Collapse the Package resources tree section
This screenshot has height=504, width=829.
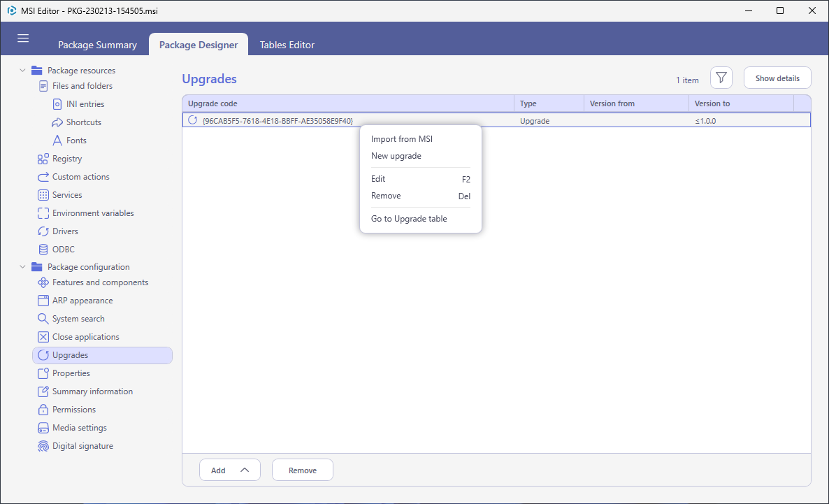(22, 71)
